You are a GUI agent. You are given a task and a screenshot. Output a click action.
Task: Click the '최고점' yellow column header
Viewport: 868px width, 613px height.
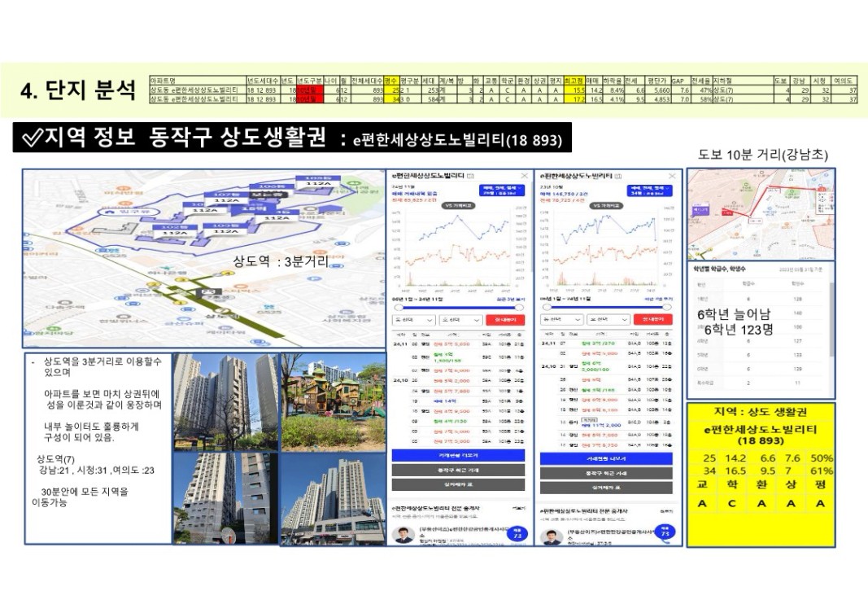574,81
